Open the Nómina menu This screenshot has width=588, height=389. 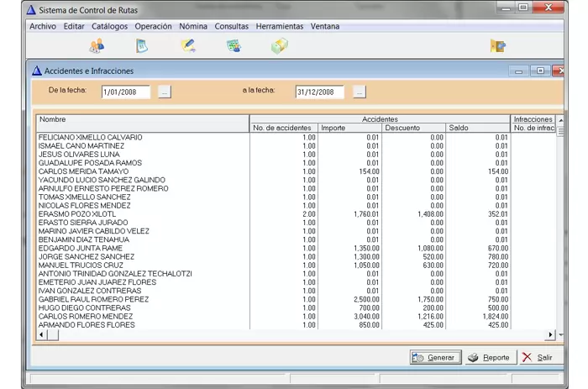193,26
